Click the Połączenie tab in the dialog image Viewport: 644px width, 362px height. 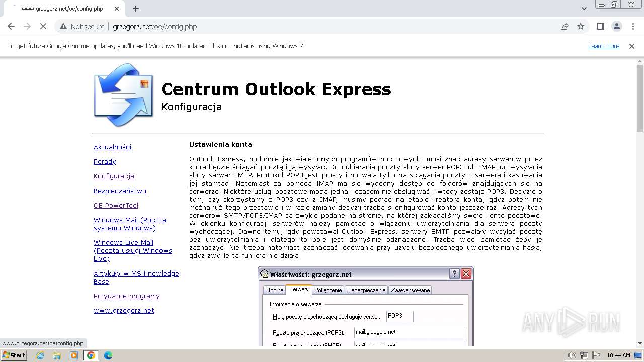click(328, 290)
